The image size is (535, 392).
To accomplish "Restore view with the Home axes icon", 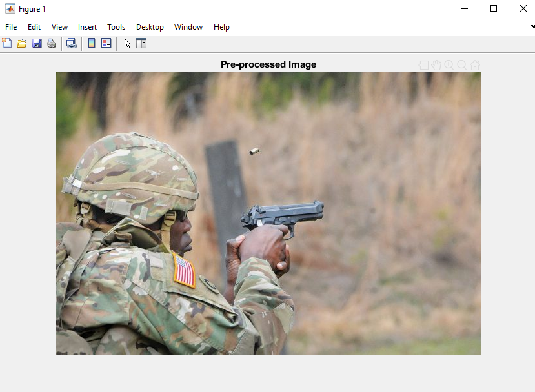I will point(475,65).
